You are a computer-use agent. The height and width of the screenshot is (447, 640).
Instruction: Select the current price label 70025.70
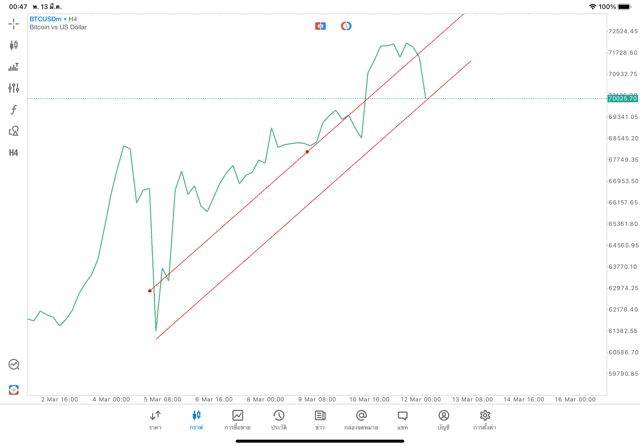coord(622,99)
